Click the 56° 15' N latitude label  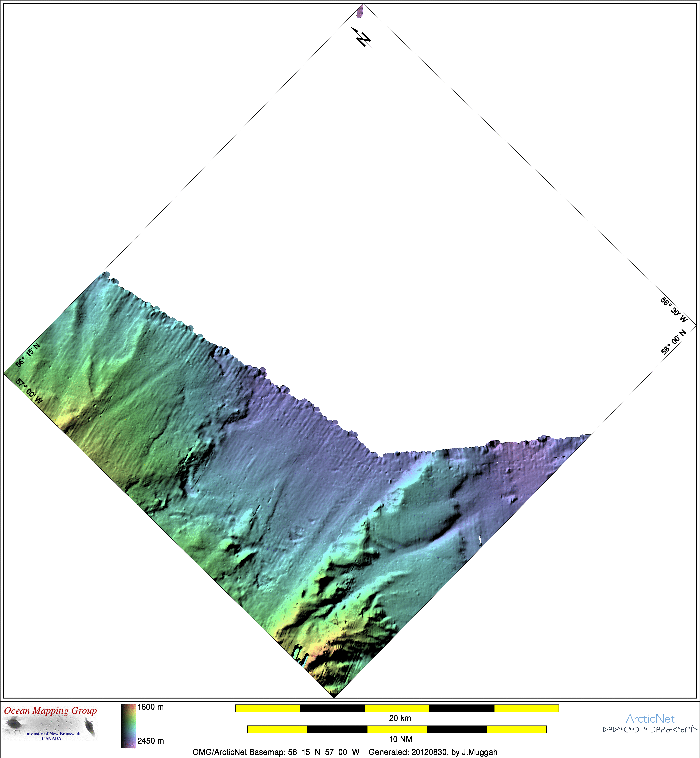28,355
